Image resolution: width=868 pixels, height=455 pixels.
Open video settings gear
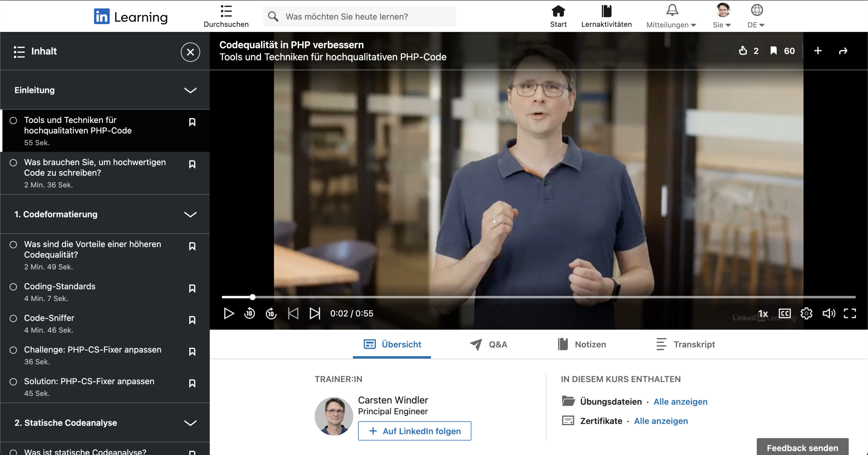point(806,313)
